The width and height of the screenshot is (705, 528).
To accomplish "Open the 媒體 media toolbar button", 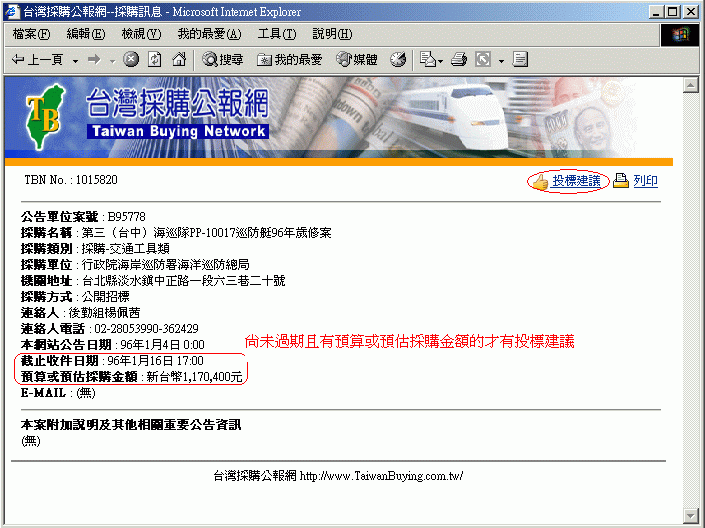I will pyautogui.click(x=357, y=59).
